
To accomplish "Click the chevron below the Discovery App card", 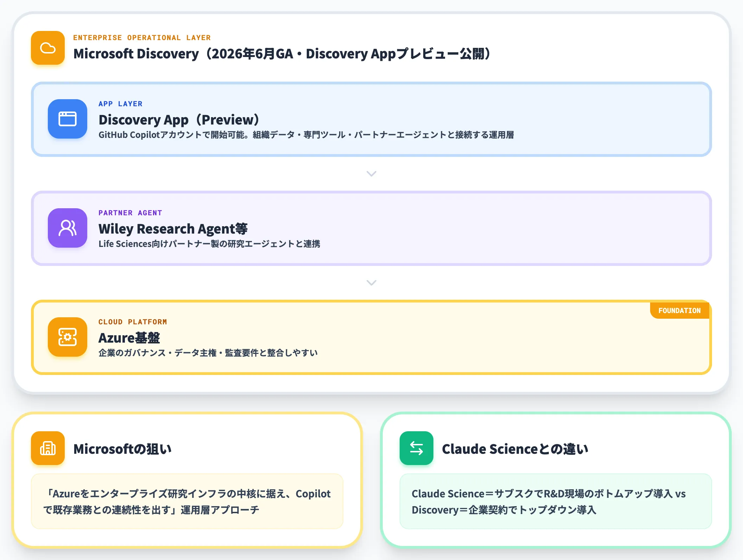I will pos(371,174).
